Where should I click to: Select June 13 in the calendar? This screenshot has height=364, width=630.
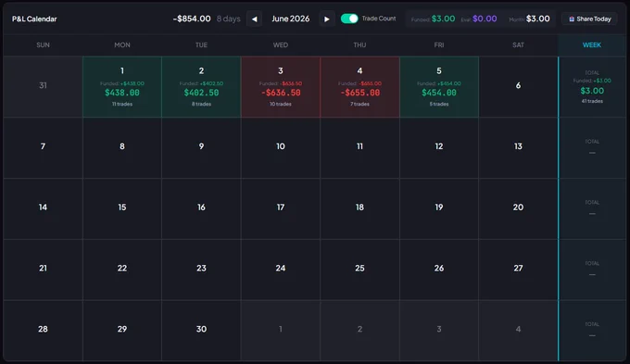pyautogui.click(x=518, y=148)
